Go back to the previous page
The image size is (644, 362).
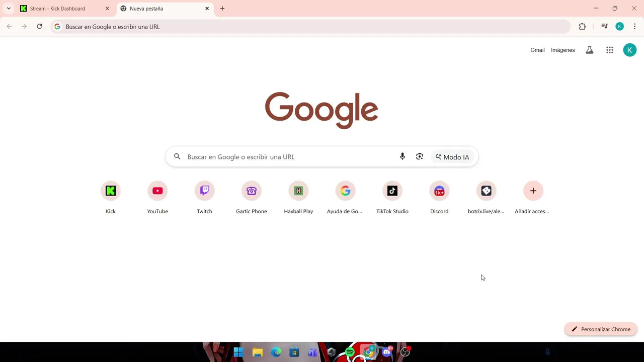click(x=9, y=27)
